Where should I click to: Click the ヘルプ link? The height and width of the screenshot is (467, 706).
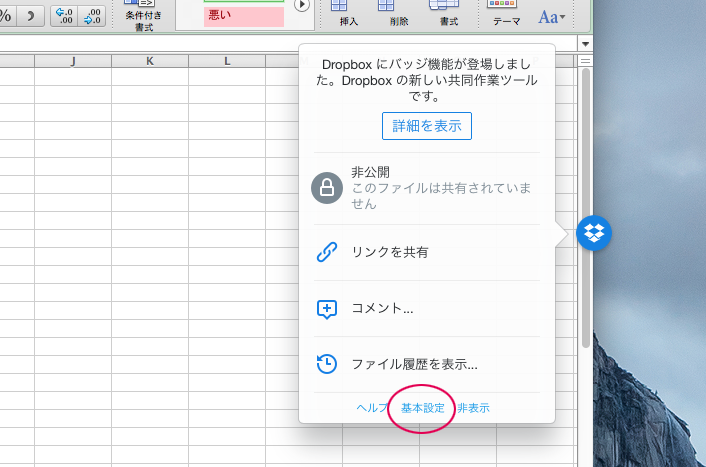[x=372, y=408]
